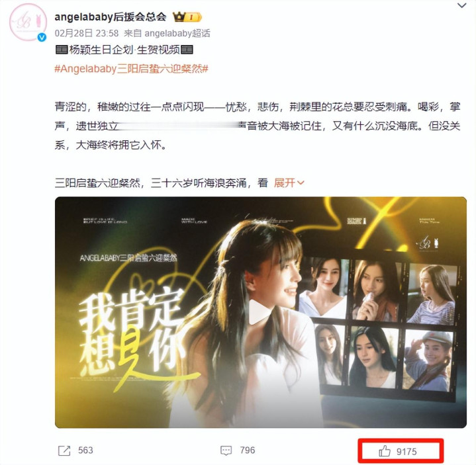The width and height of the screenshot is (476, 465).
Task: Click the 796 comments count
Action: (248, 450)
